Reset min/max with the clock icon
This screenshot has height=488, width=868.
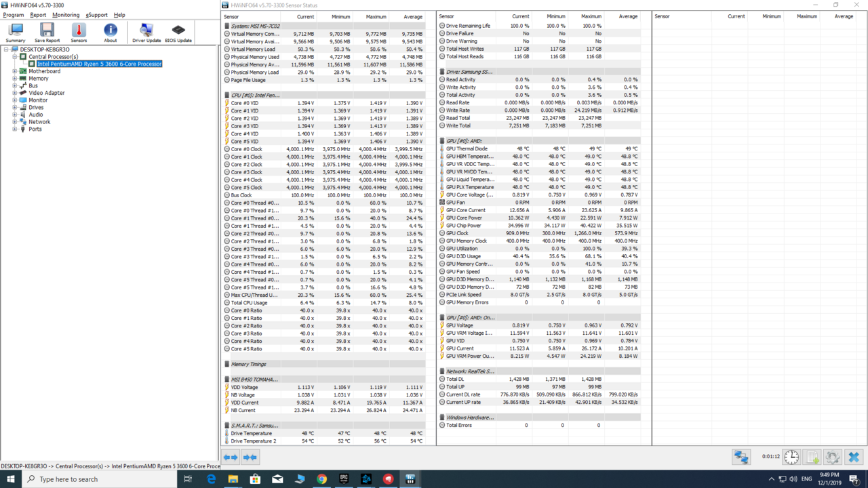tap(791, 457)
